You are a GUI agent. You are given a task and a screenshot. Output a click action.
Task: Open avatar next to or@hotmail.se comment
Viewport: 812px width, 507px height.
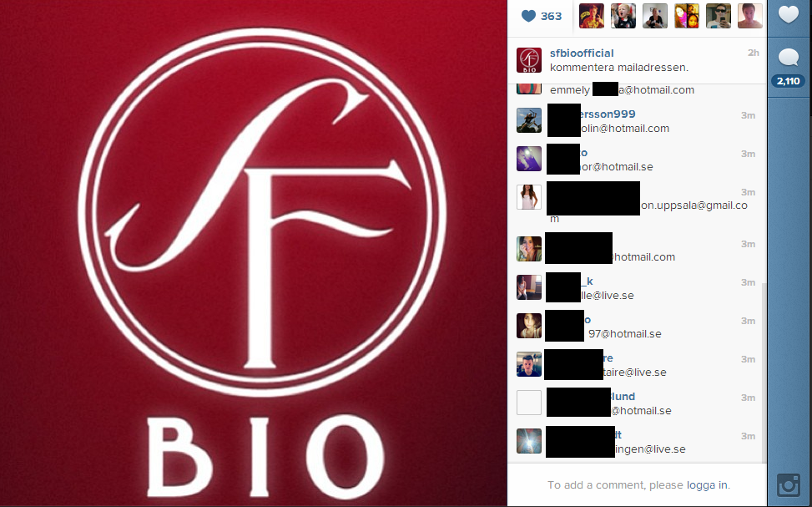click(x=529, y=159)
